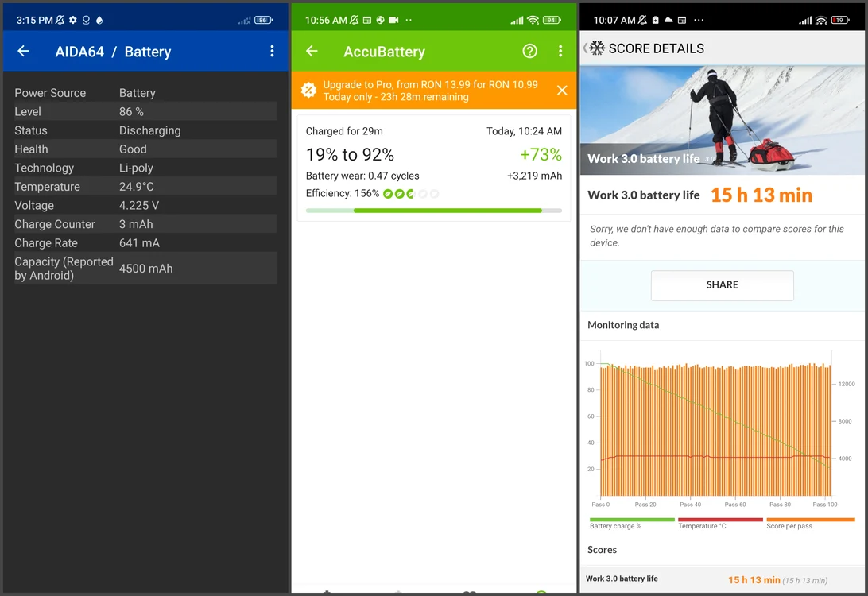Viewport: 868px width, 596px height.
Task: Tap the battery 86 indicator in AIDA64 status bar
Action: (263, 20)
